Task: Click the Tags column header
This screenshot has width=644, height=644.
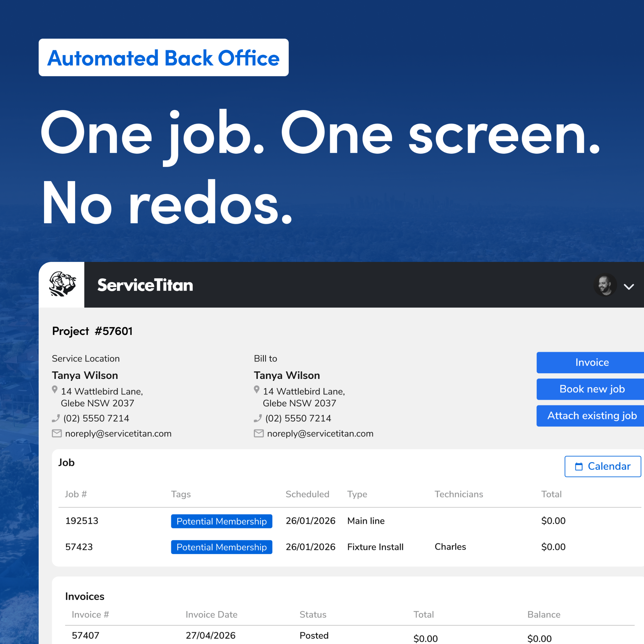Action: point(181,494)
